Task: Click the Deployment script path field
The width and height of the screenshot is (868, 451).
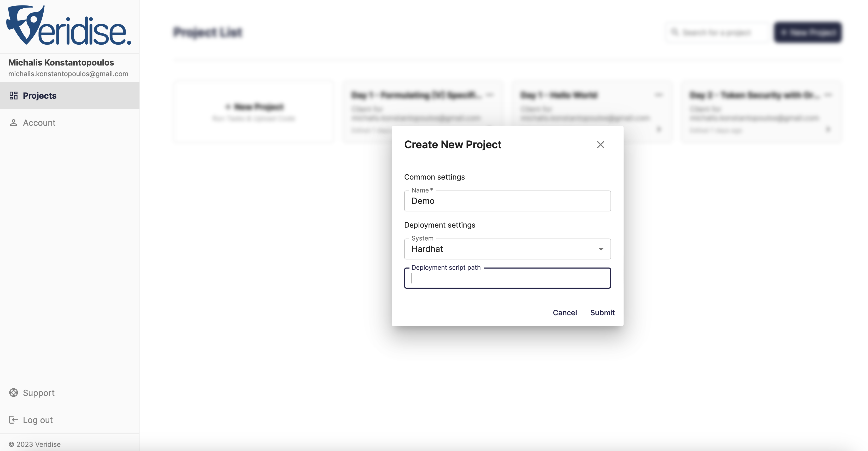Action: (x=507, y=278)
